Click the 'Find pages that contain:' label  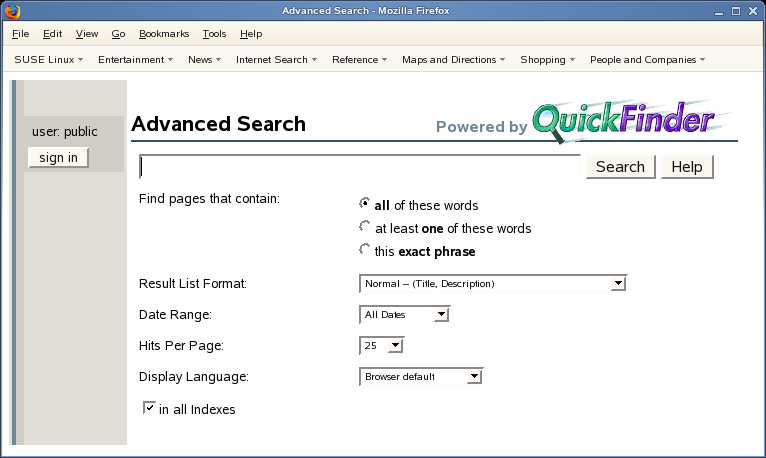[x=209, y=199]
